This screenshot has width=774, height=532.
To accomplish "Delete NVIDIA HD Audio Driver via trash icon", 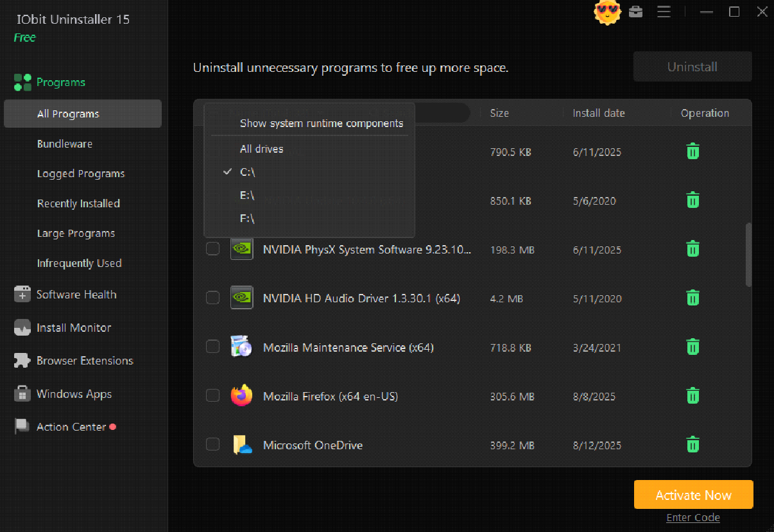I will point(692,298).
